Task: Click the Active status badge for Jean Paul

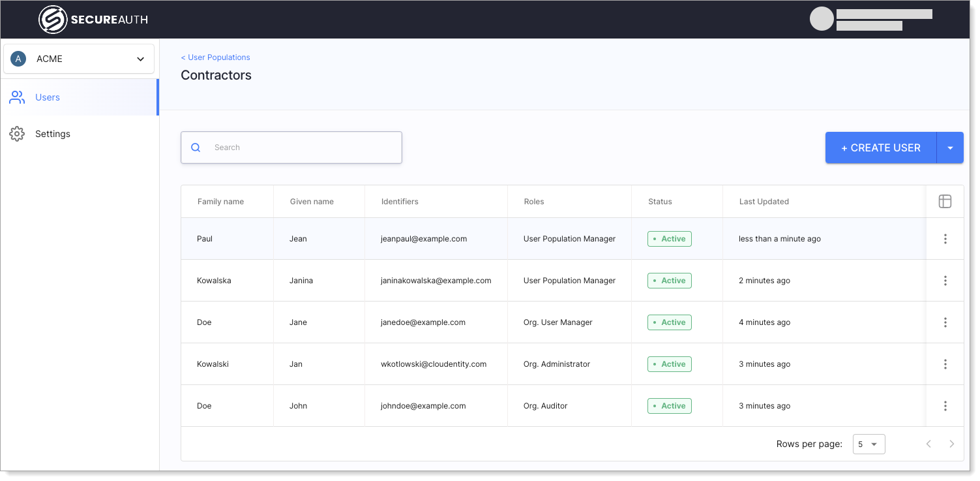Action: pos(670,239)
